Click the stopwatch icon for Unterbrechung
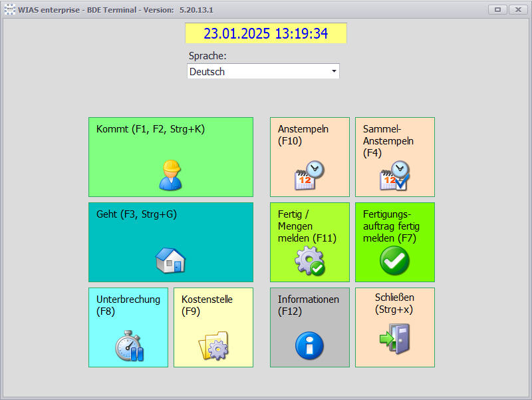The width and height of the screenshot is (532, 400). click(129, 345)
